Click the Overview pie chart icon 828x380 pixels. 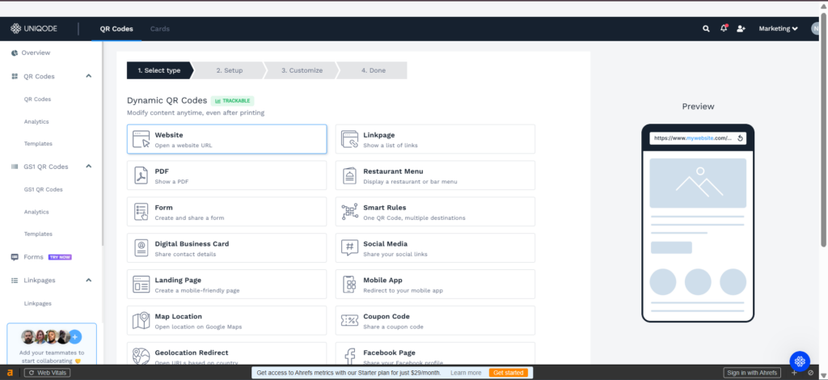pyautogui.click(x=14, y=53)
